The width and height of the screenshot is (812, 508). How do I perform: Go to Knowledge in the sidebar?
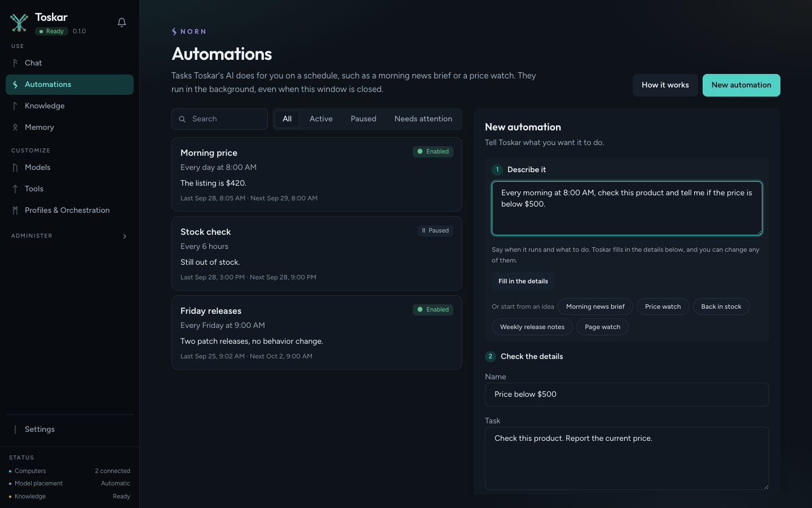[69, 106]
